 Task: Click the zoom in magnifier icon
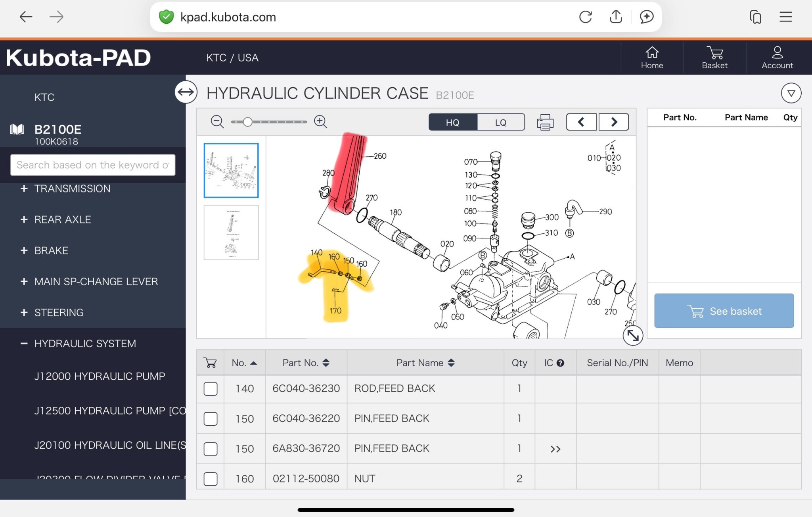[x=320, y=121]
